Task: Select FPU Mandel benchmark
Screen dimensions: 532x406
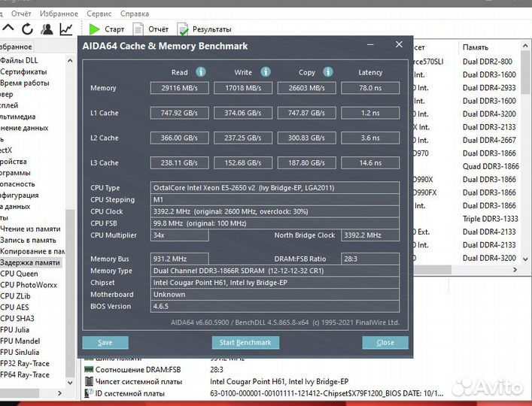Action: point(20,341)
